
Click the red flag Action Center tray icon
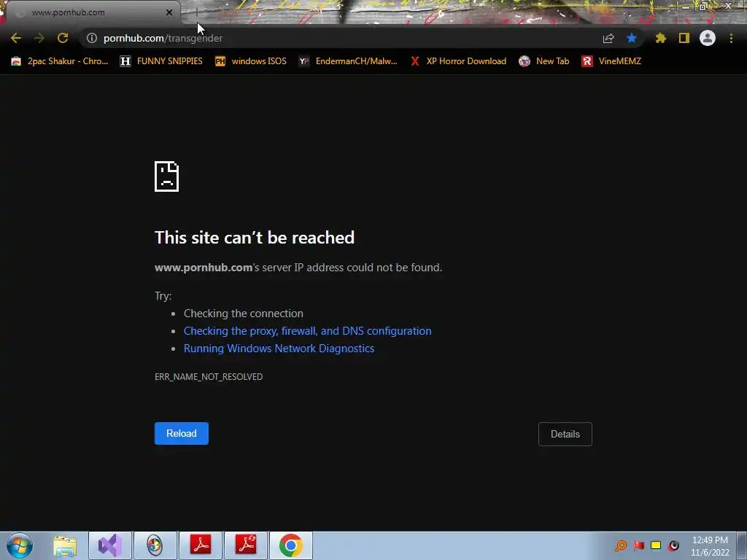tap(639, 545)
